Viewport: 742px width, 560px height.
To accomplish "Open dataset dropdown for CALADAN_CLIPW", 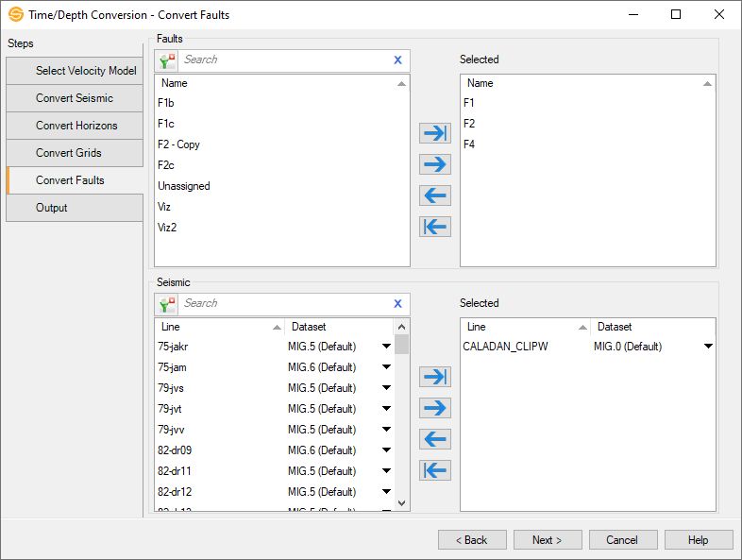I will pos(708,347).
